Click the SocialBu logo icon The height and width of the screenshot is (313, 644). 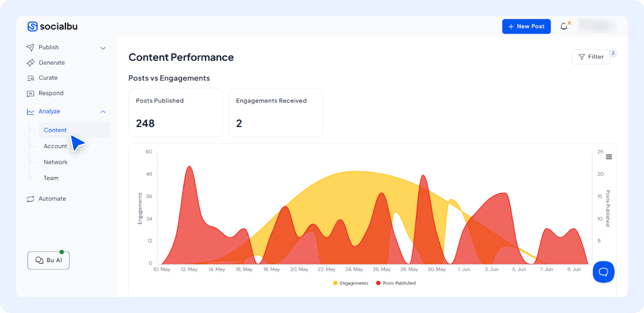(32, 26)
